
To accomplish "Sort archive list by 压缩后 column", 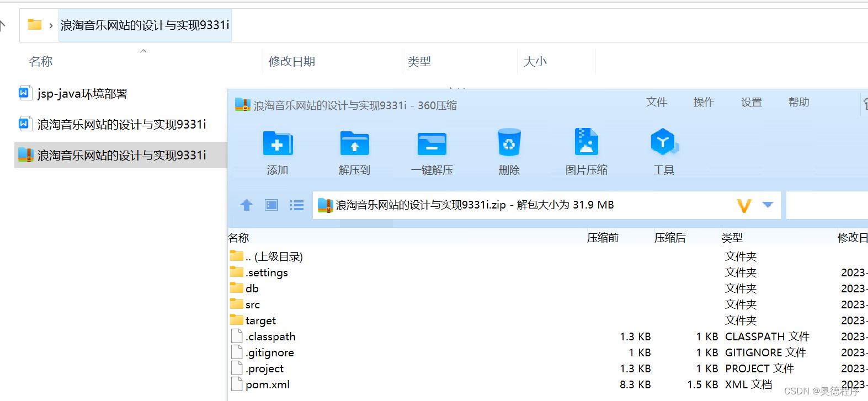I will (x=670, y=238).
